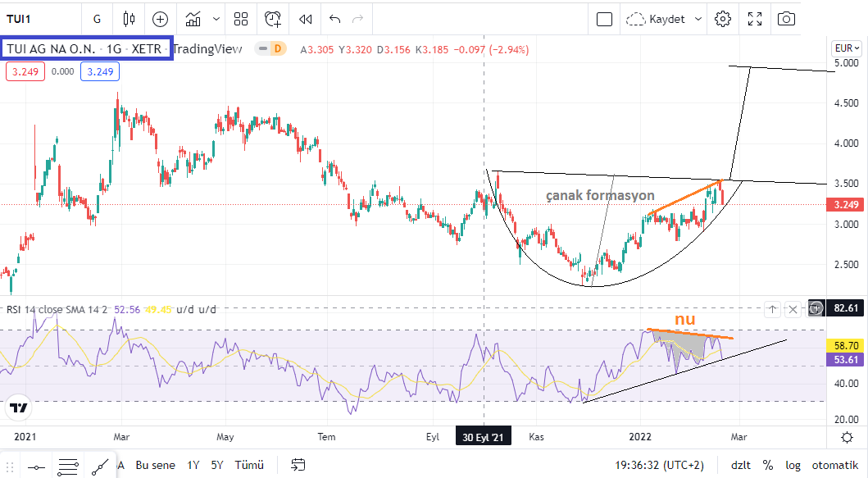Open chart settings gear in top toolbar
This screenshot has width=868, height=478.
click(722, 20)
